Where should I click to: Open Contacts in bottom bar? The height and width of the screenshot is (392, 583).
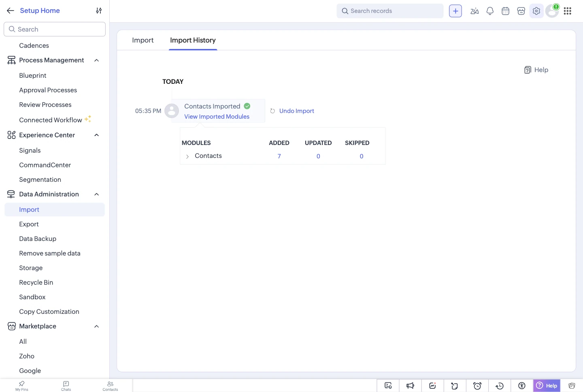point(110,386)
